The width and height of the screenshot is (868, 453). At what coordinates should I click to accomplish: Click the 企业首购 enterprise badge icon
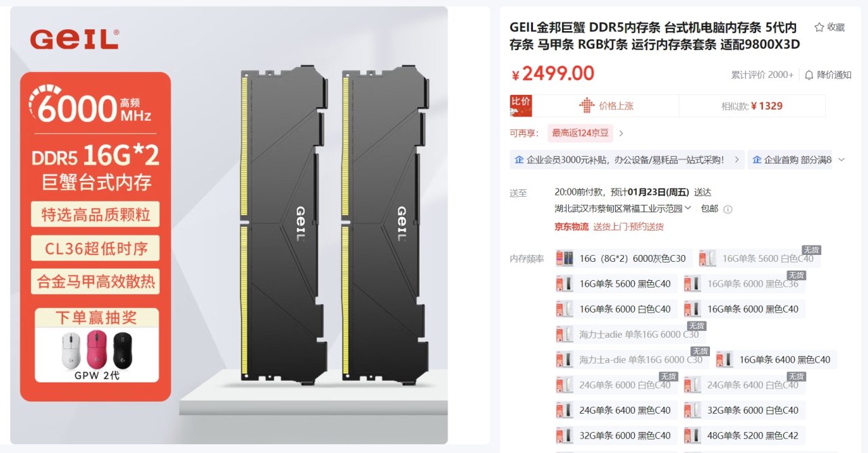pyautogui.click(x=757, y=160)
